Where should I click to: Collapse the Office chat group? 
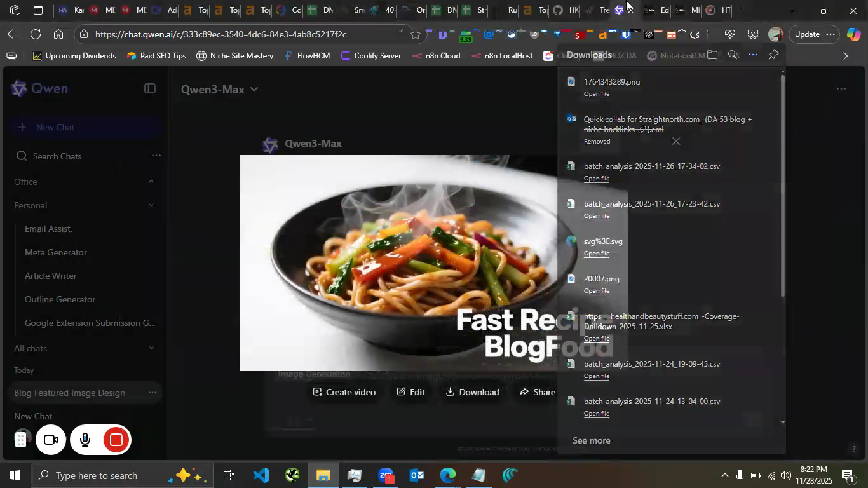tap(151, 182)
